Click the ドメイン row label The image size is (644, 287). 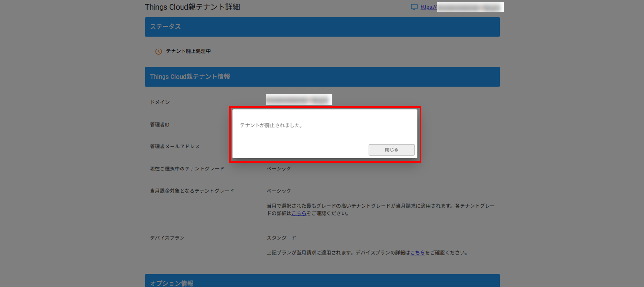point(159,102)
